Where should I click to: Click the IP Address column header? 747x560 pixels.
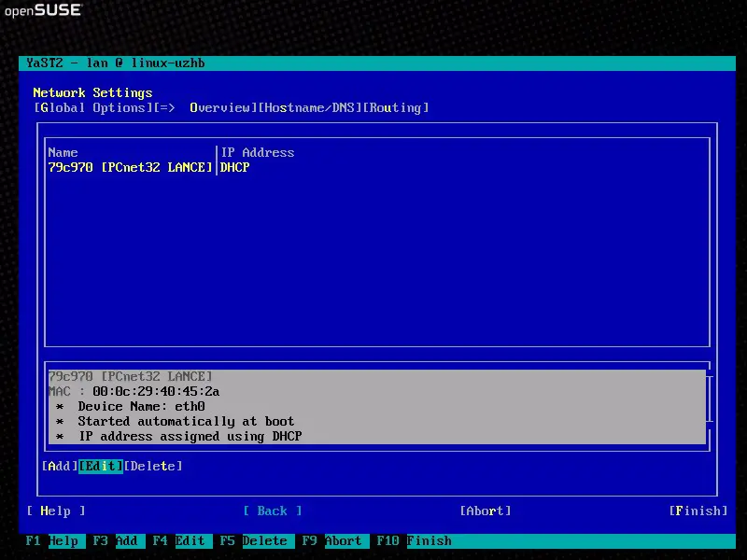[258, 153]
